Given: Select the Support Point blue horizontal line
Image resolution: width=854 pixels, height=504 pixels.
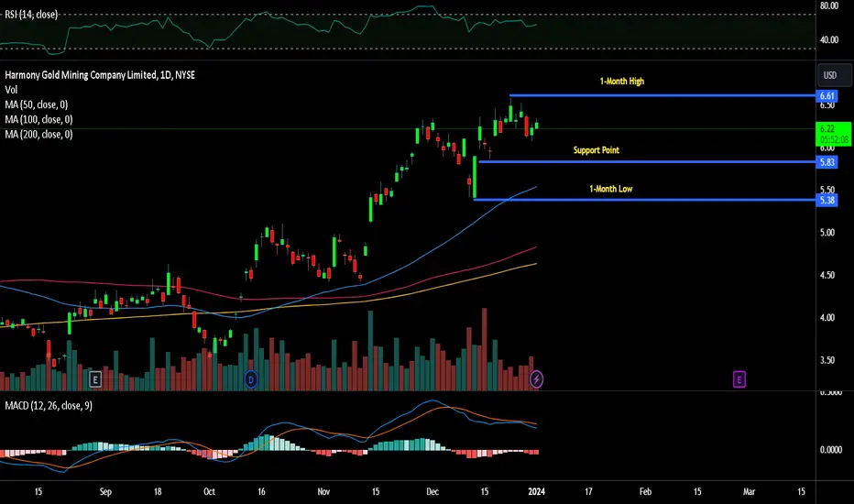Looking at the screenshot, I should (647, 162).
